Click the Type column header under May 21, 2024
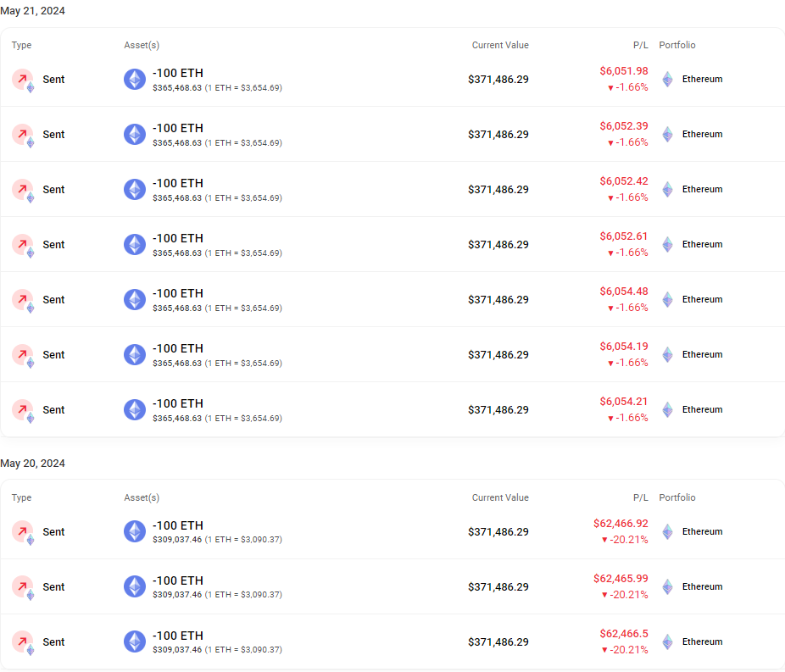 click(21, 45)
